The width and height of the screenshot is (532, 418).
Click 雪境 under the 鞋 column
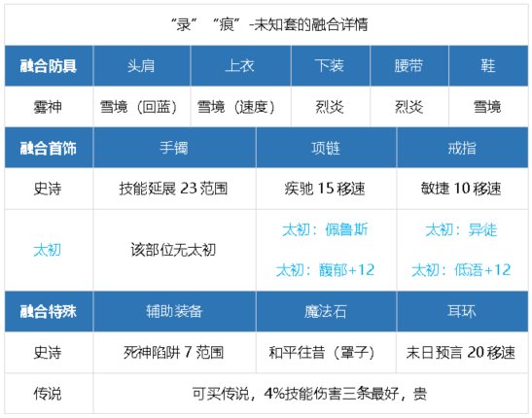[487, 107]
